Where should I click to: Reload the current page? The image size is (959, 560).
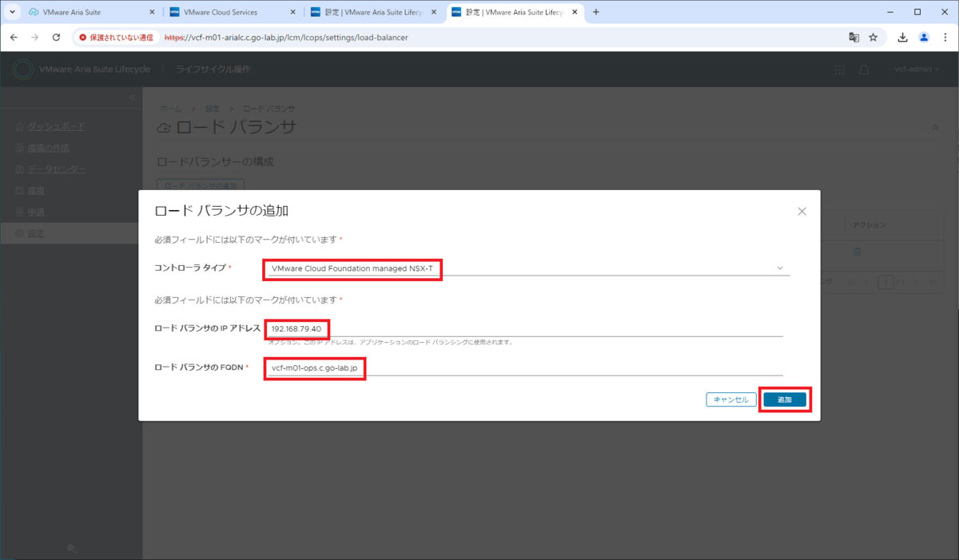tap(56, 38)
